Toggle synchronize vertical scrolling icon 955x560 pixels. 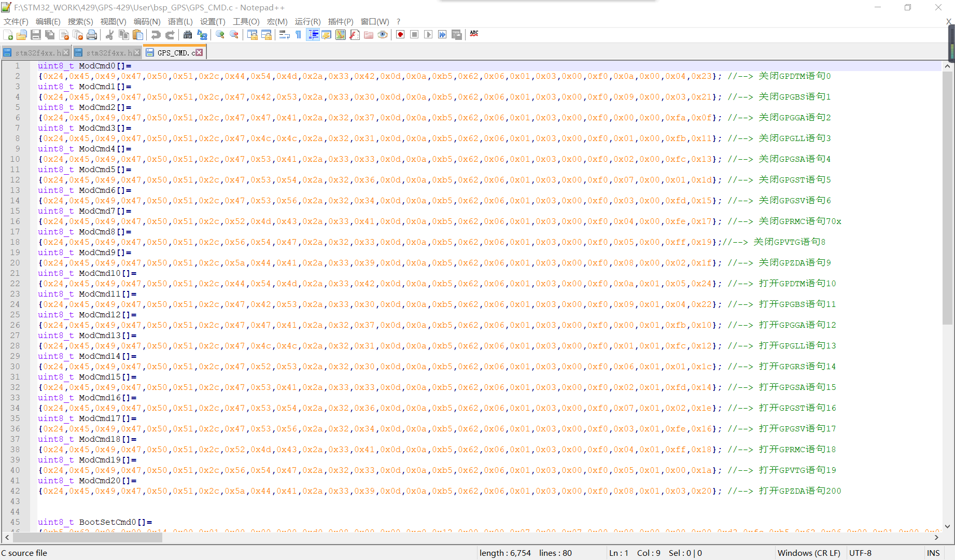[252, 35]
